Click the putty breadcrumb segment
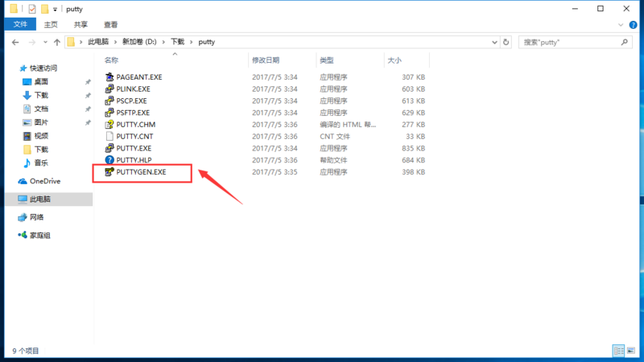644x362 pixels. coord(207,42)
